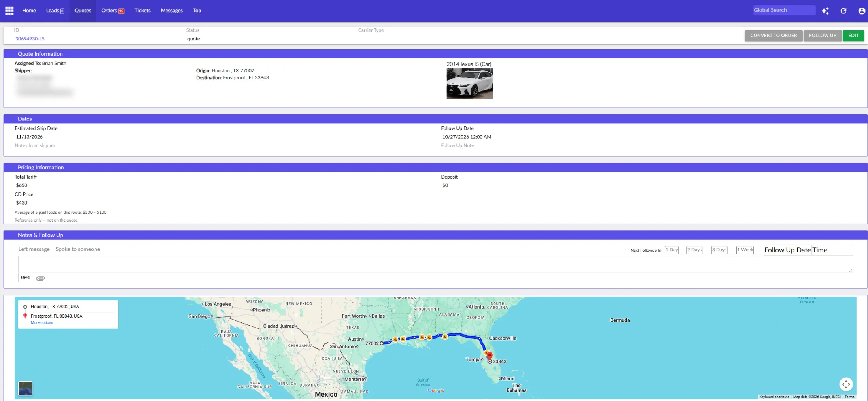Click the Orders badge showing 12
Viewport: 868px width, 401px height.
click(121, 11)
